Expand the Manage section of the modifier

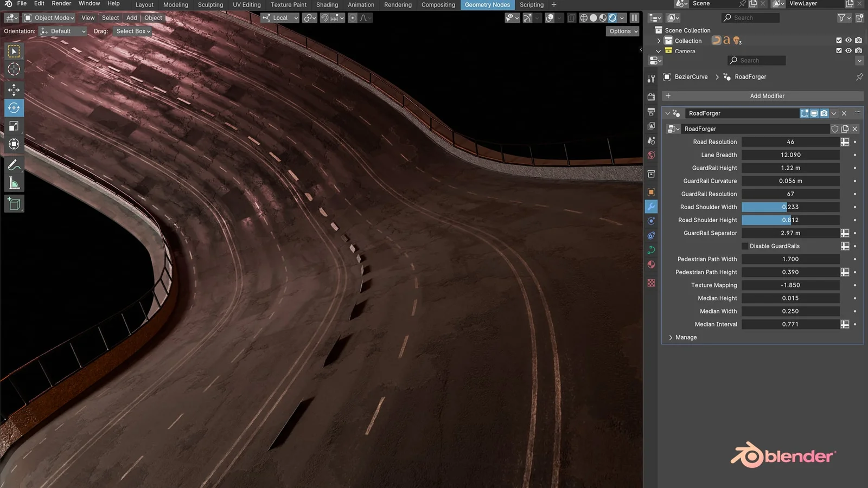coord(683,337)
